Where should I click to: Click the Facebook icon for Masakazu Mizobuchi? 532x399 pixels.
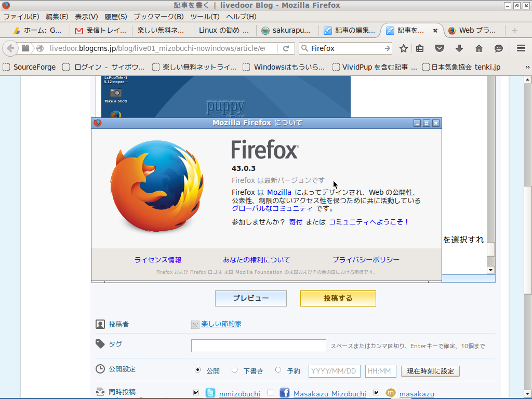point(284,393)
